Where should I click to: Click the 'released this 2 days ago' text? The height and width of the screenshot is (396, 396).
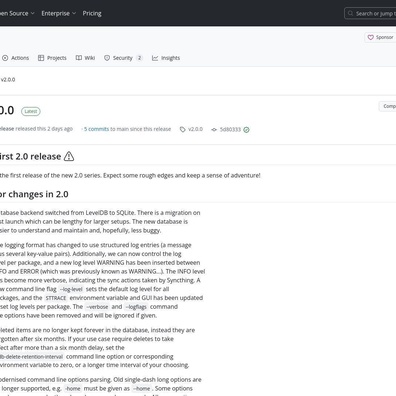click(44, 129)
